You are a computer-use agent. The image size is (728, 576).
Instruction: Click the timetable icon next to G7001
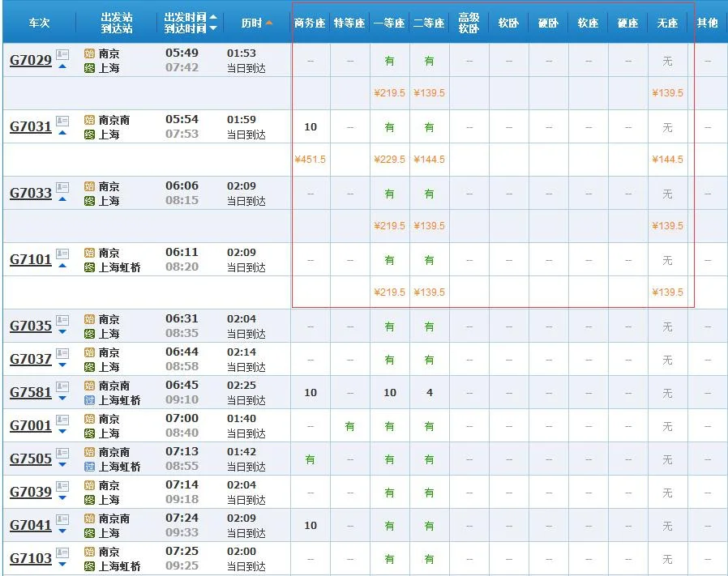click(62, 420)
